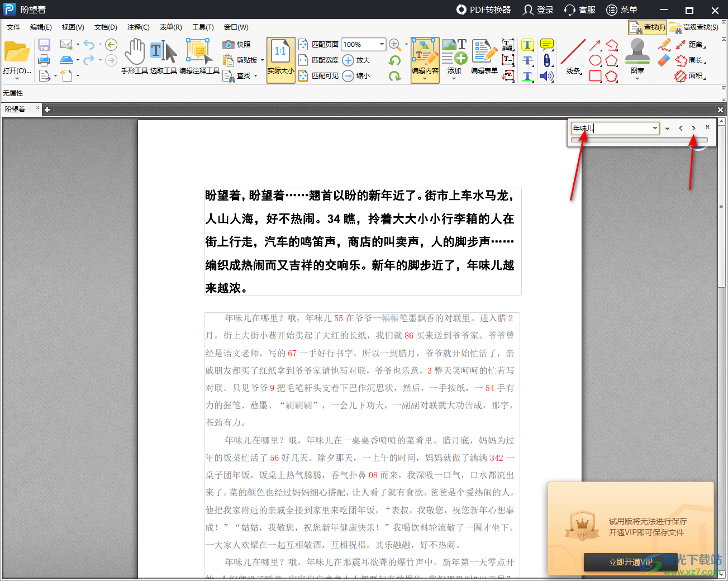Select the text selection tool (选取工具)

163,56
